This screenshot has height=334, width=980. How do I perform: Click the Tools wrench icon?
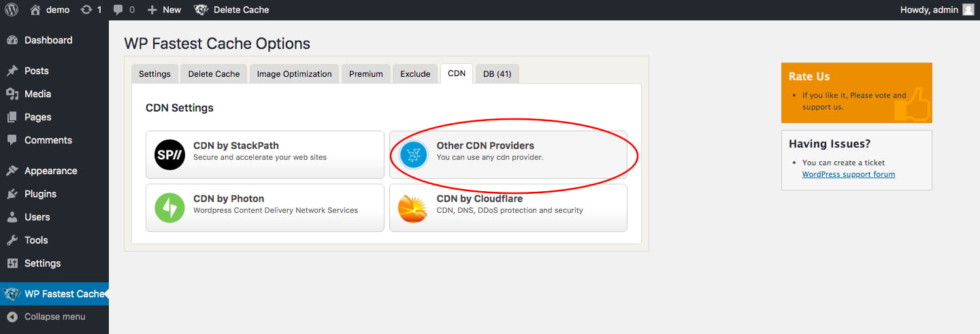pyautogui.click(x=12, y=240)
